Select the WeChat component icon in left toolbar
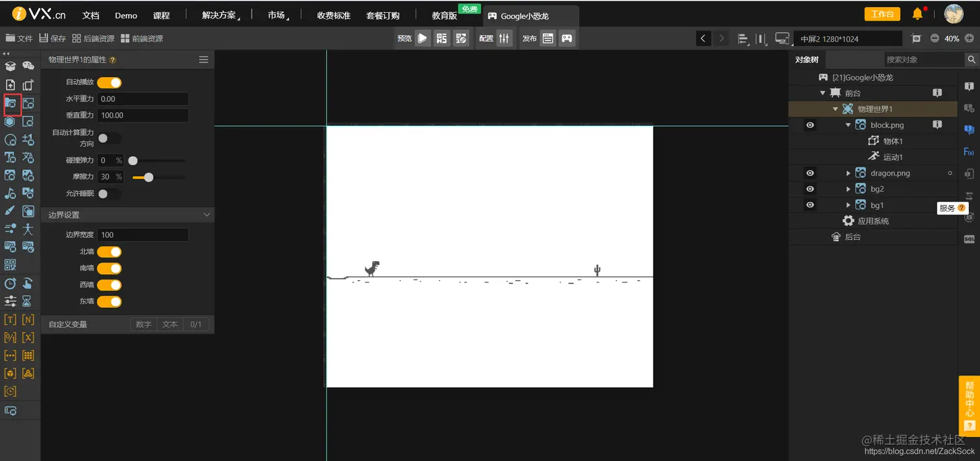The width and height of the screenshot is (980, 461). tap(28, 65)
